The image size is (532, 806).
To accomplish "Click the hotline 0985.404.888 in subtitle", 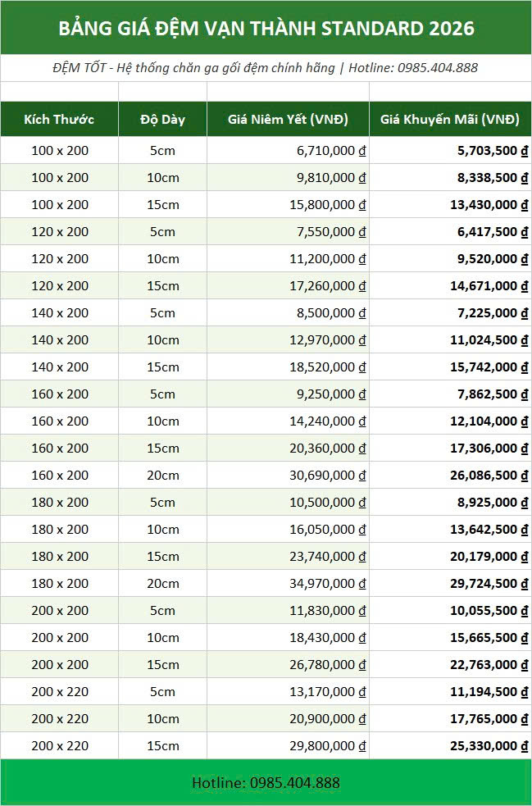I will tap(438, 68).
